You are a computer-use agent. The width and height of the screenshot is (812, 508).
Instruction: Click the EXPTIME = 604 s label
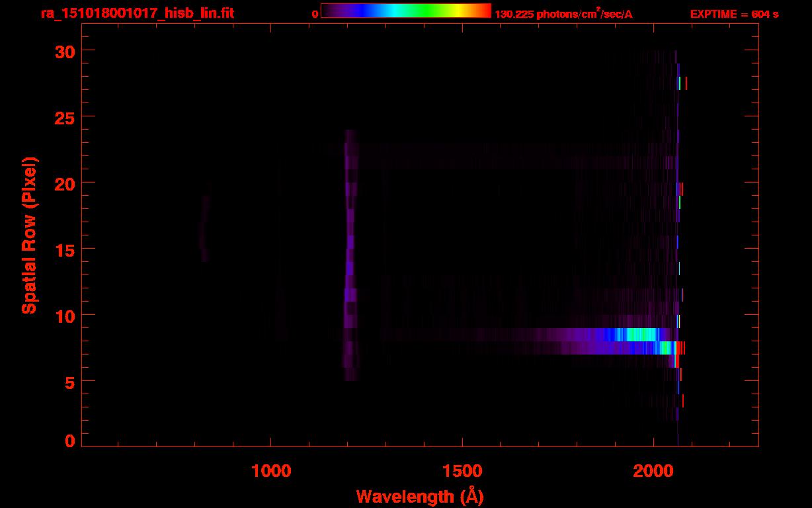[734, 14]
